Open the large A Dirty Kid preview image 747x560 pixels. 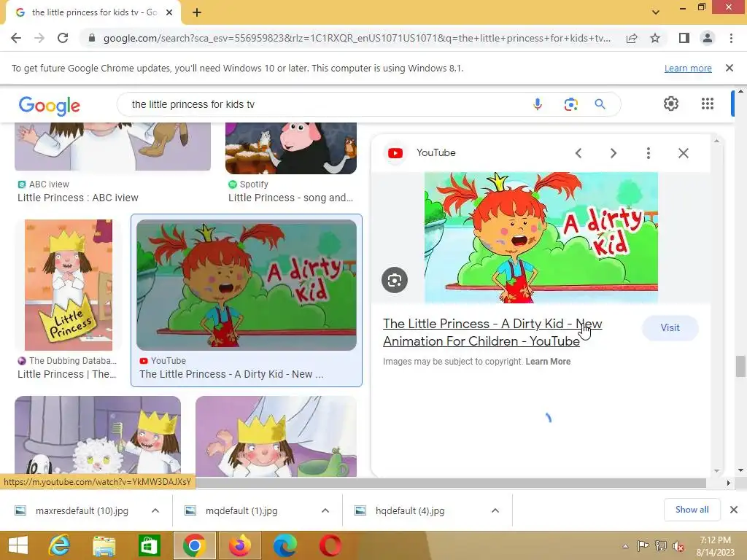tap(541, 237)
